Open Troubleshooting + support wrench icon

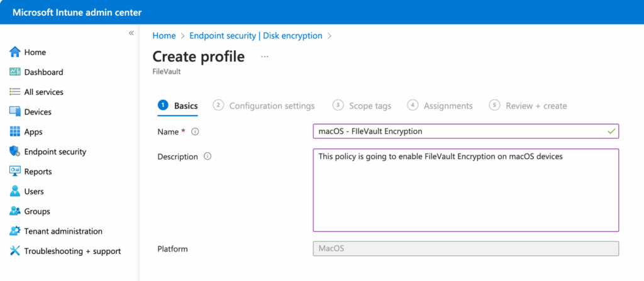(15, 251)
